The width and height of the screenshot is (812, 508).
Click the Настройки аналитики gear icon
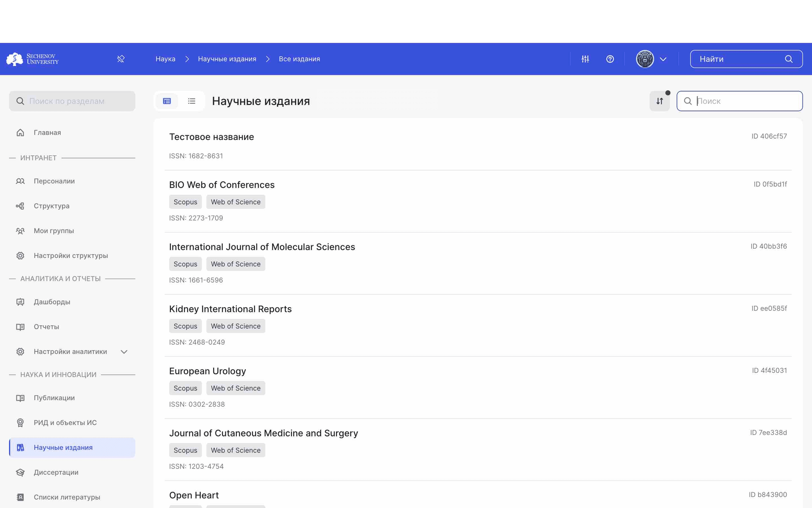coord(20,352)
